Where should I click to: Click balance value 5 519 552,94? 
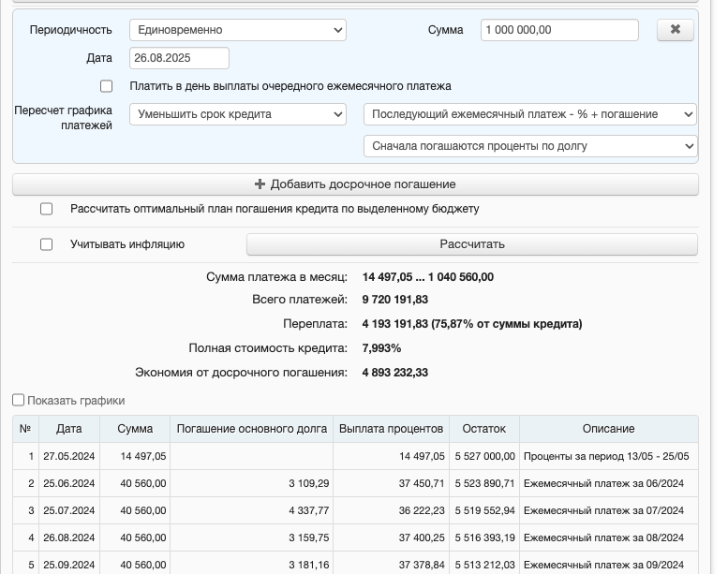[x=484, y=510]
